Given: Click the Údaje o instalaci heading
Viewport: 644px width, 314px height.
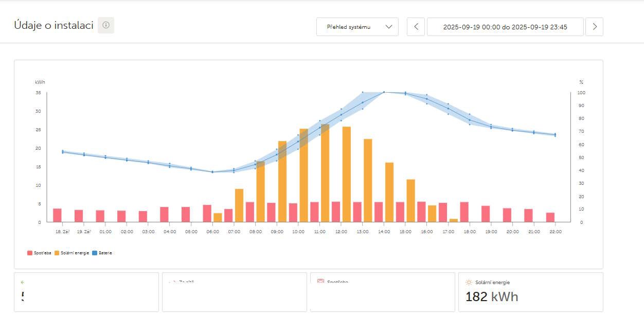Looking at the screenshot, I should [x=53, y=25].
